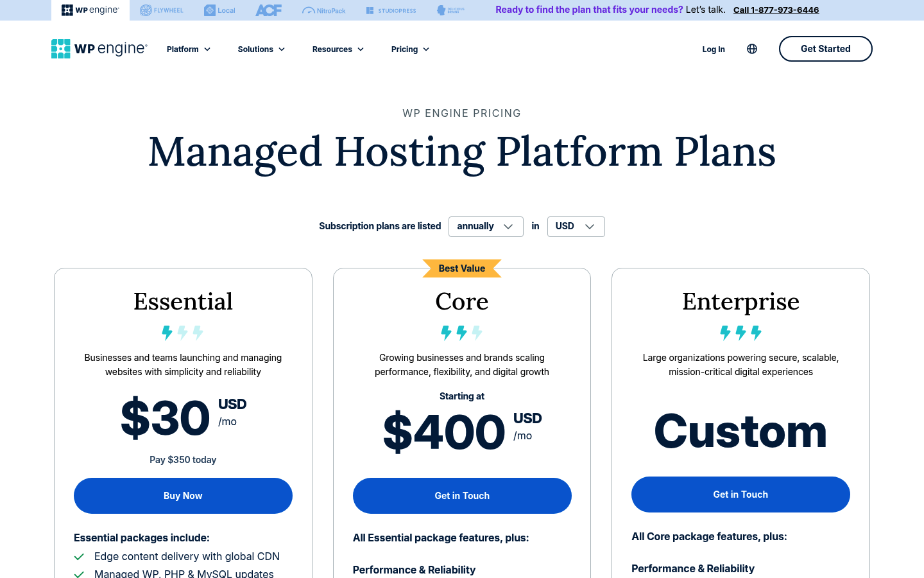Click the Core plan lightning bolt rating
Image resolution: width=924 pixels, height=578 pixels.
(x=462, y=333)
